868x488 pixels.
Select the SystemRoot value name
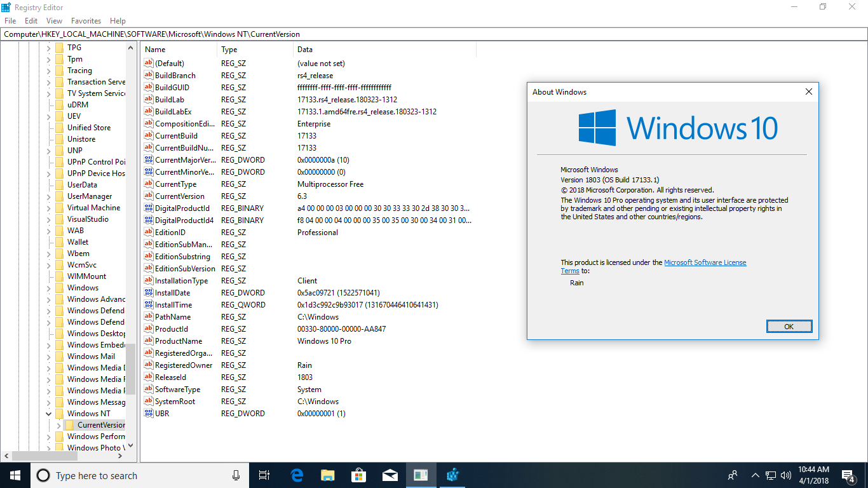coord(175,402)
